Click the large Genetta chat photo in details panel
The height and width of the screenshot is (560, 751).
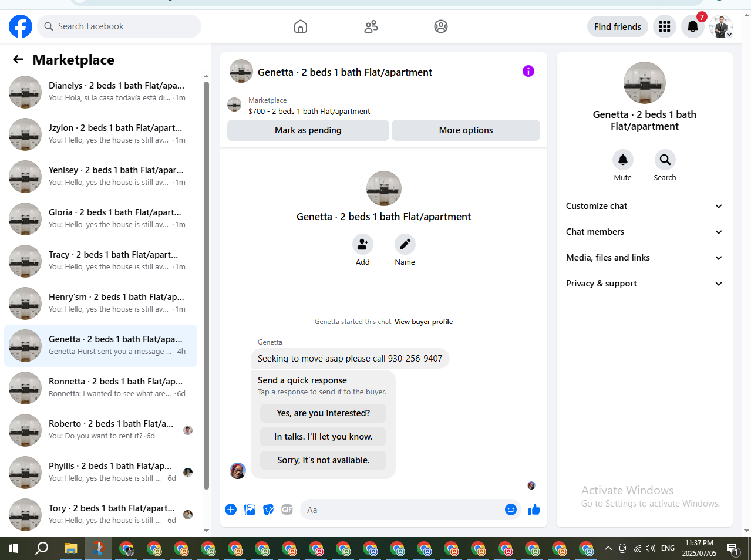coord(645,83)
